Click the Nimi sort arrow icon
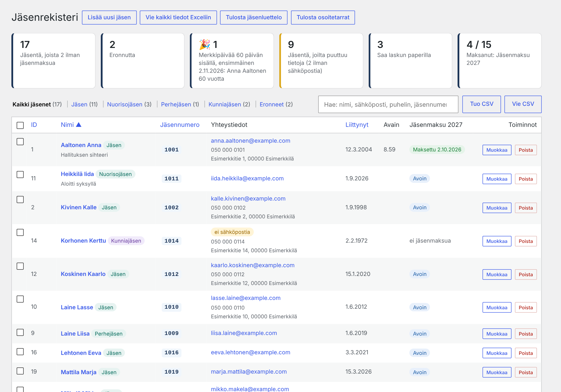Viewport: 561px width, 392px height. [x=79, y=125]
